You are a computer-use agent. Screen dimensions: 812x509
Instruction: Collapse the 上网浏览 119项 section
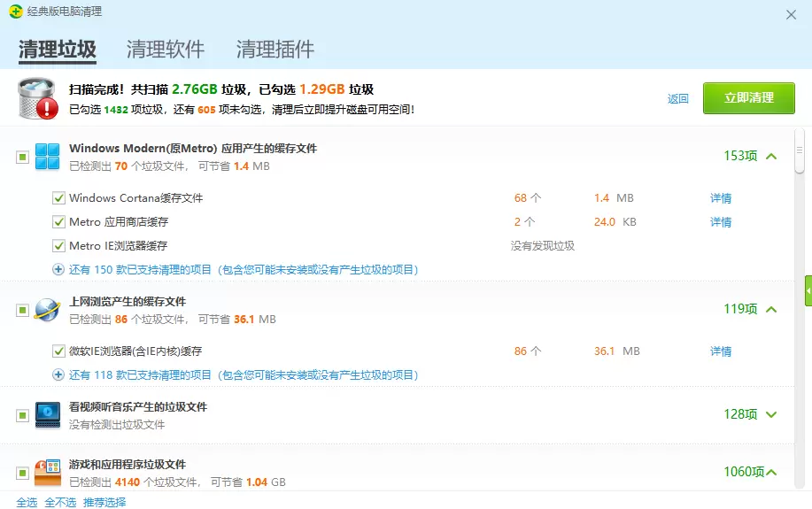[770, 310]
